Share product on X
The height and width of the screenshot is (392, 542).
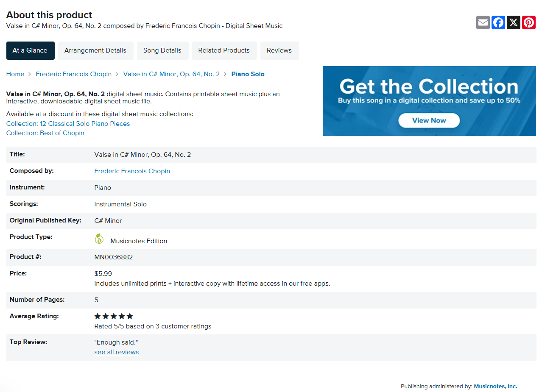pyautogui.click(x=514, y=22)
